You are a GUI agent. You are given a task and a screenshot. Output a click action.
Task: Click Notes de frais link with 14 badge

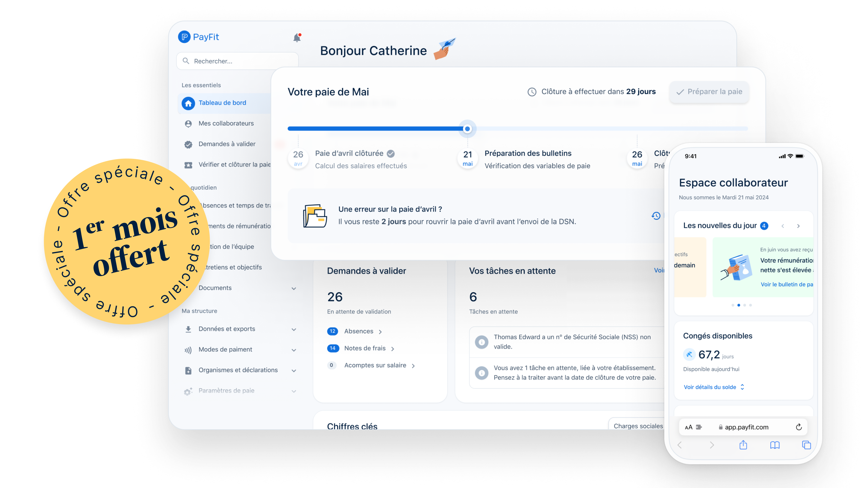[365, 348]
